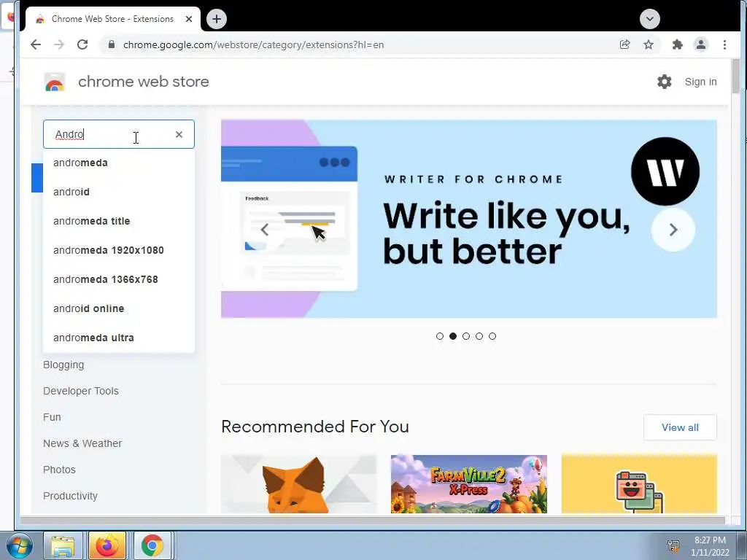
Task: Select the first carousel dot
Action: coord(440,336)
